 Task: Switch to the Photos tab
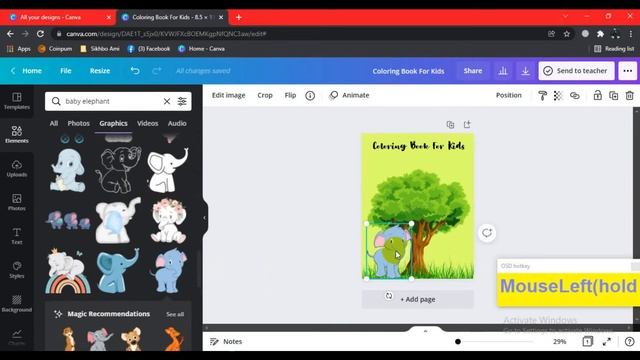click(78, 123)
